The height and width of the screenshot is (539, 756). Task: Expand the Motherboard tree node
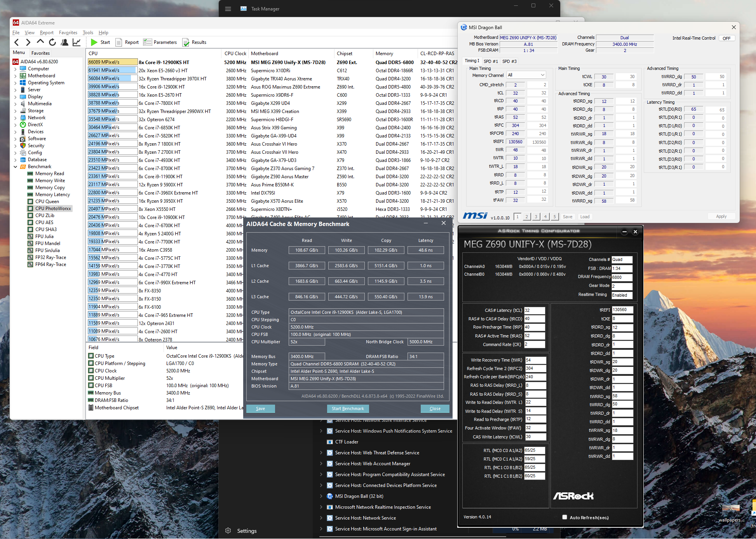coord(16,76)
